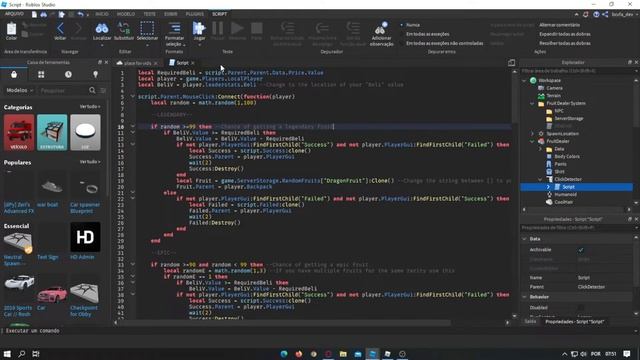The image size is (640, 360).
Task: Undock the Explorador panel
Action: tap(629, 62)
